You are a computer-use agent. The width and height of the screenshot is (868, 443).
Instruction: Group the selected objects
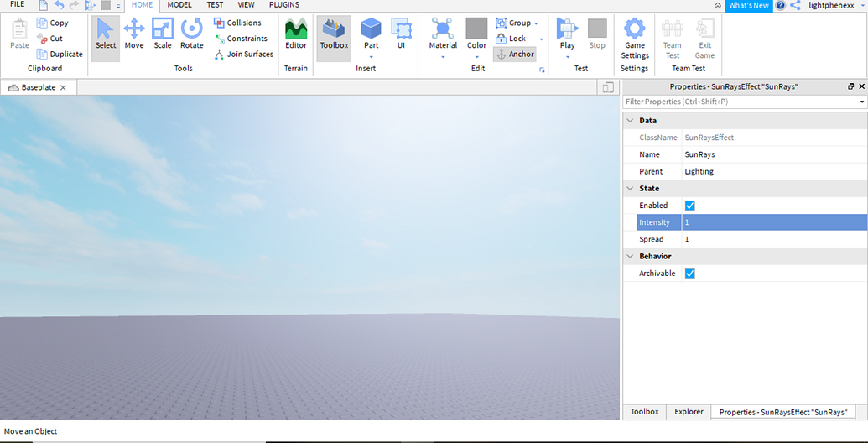point(513,23)
